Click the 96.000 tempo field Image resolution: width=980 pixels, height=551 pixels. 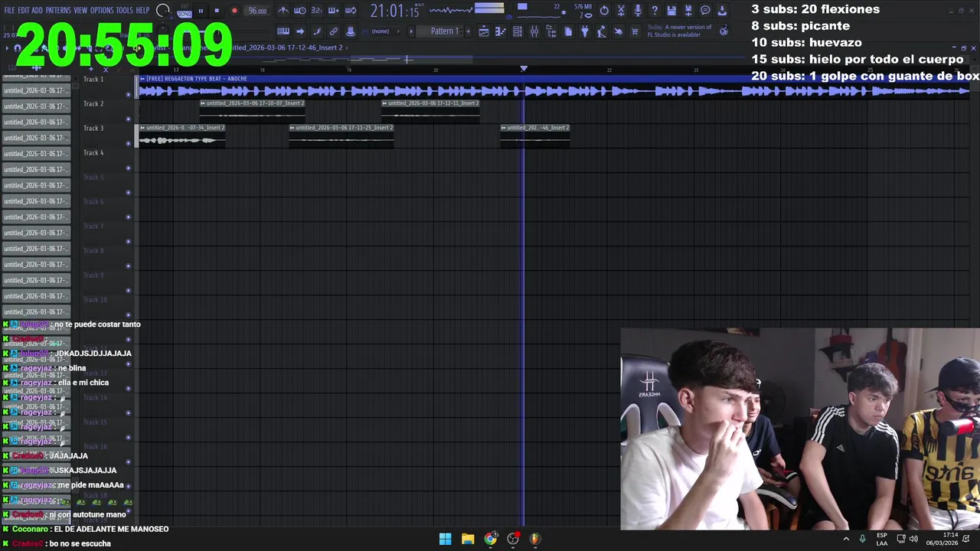point(257,11)
